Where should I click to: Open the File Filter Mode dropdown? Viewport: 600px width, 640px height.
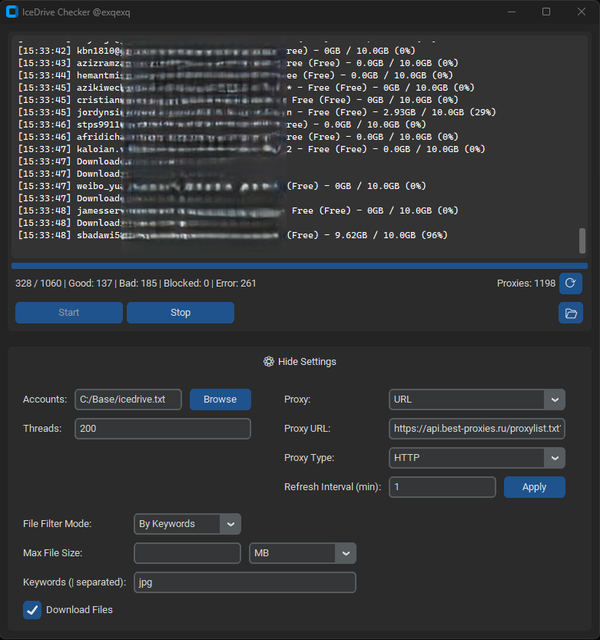point(187,523)
